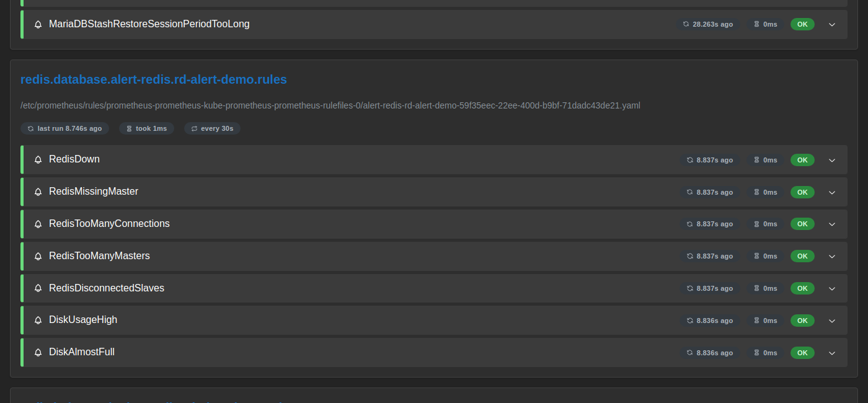Select the RedisTooManyMasters rule name
This screenshot has width=868, height=403.
(x=99, y=256)
